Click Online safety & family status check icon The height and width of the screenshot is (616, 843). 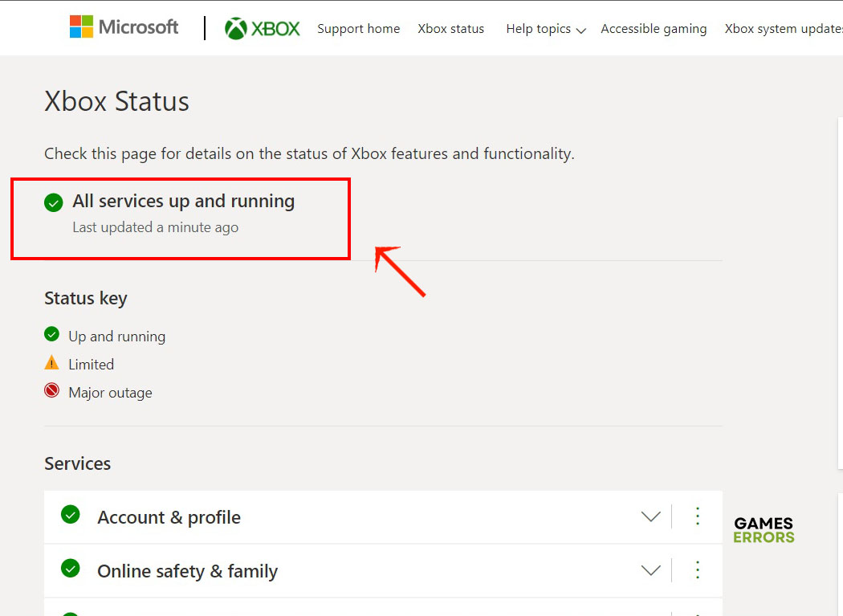(x=71, y=568)
